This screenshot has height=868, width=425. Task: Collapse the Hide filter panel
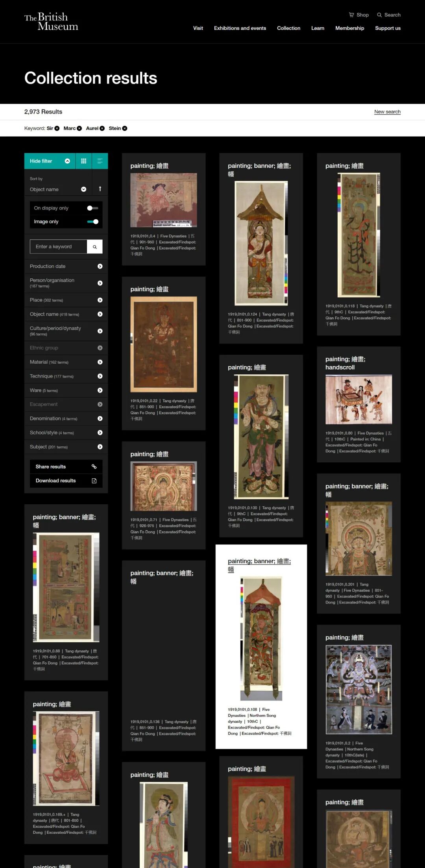point(50,161)
